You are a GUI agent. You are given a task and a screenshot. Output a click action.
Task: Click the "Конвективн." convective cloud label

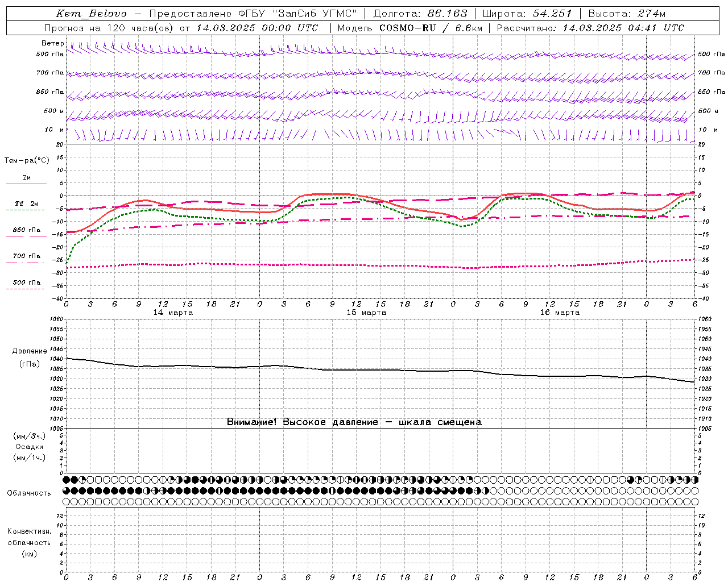point(29,531)
